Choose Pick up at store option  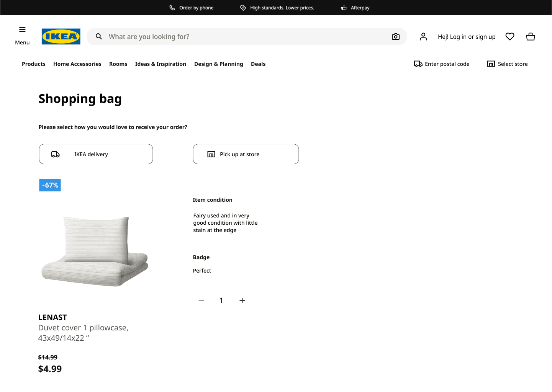[x=246, y=154]
